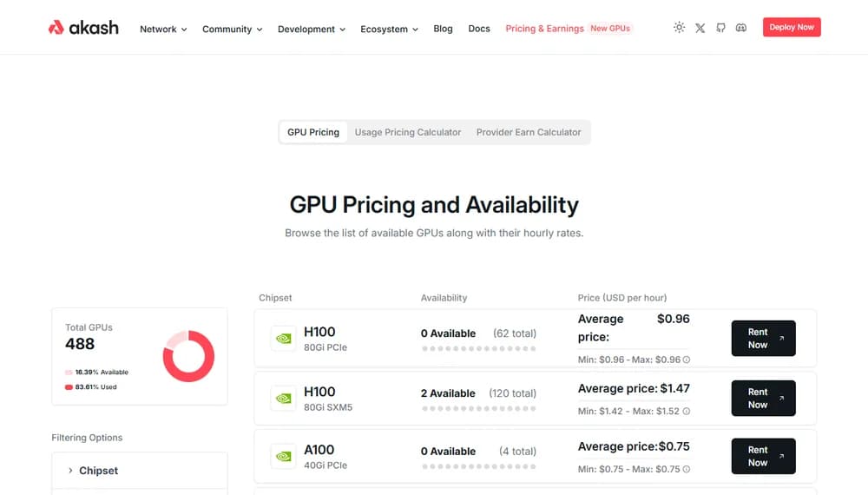Open the Ecosystem dropdown menu

tap(389, 29)
